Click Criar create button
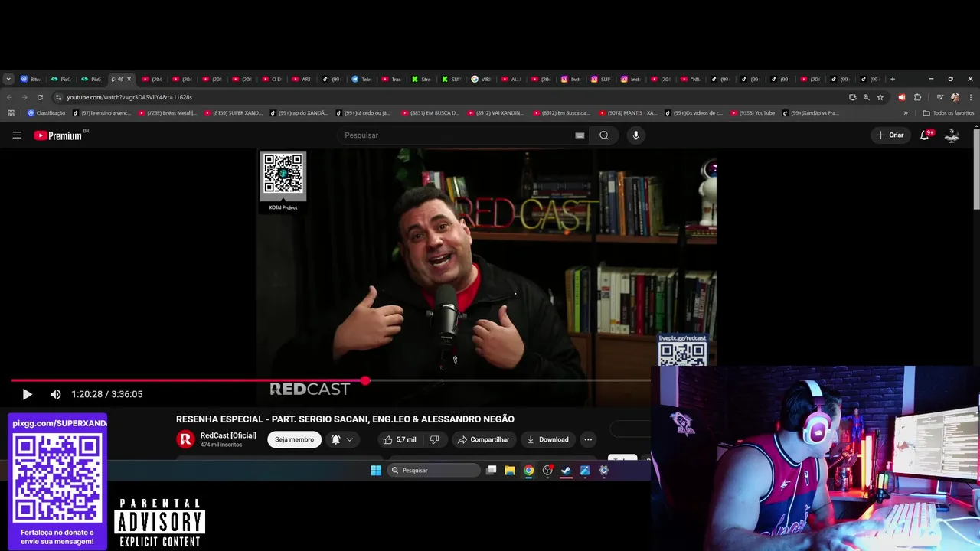Viewport: 980px width, 551px height. click(890, 135)
